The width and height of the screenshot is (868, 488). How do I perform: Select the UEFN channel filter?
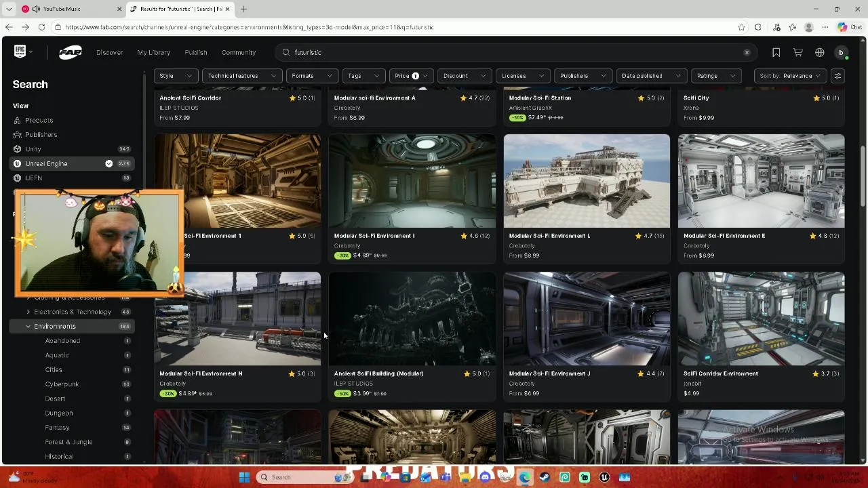tap(72, 178)
